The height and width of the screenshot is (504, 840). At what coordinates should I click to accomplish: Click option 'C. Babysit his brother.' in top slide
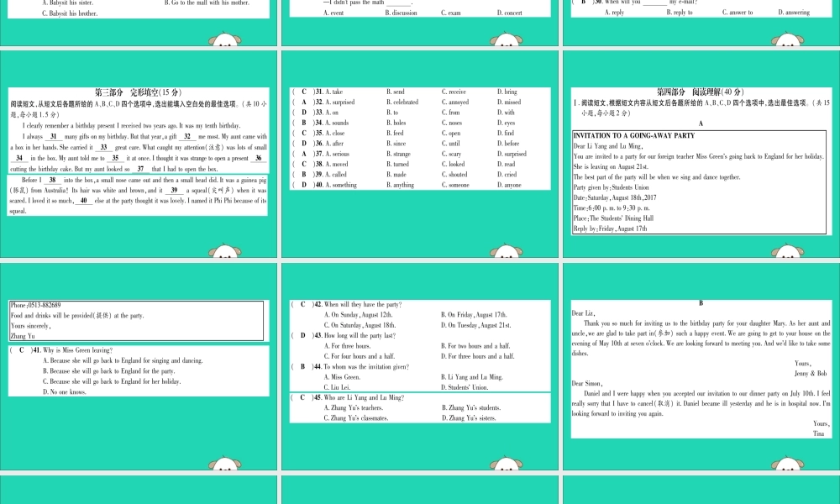pyautogui.click(x=70, y=13)
